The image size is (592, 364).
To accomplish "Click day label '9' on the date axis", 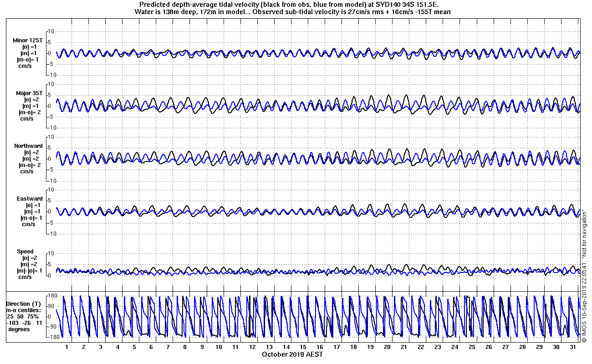I will click(x=202, y=347).
